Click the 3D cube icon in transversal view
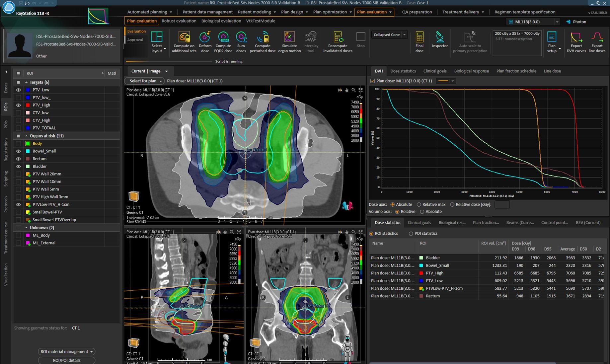 coord(134,196)
